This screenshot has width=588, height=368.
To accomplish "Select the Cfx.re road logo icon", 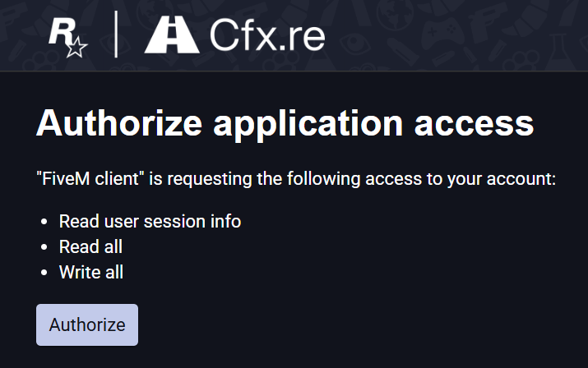I will pos(172,34).
